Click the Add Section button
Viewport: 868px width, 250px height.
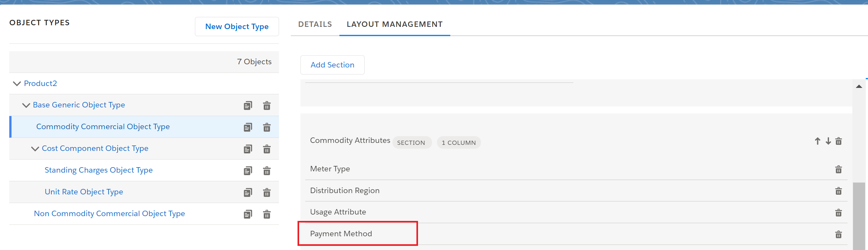[x=332, y=65]
